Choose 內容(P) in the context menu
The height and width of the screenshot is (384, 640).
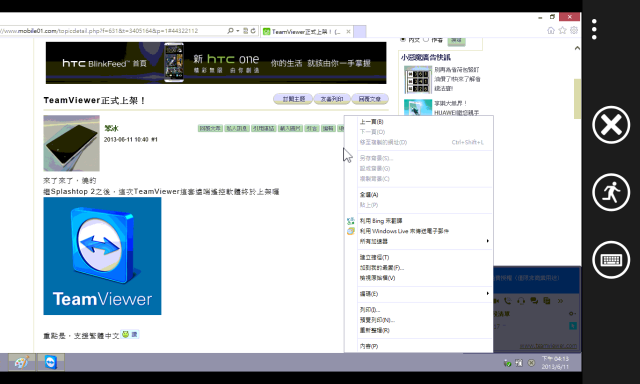(419, 346)
